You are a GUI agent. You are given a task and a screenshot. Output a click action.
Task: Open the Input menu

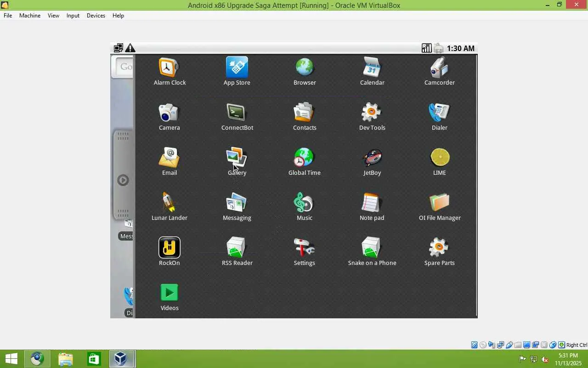(73, 15)
